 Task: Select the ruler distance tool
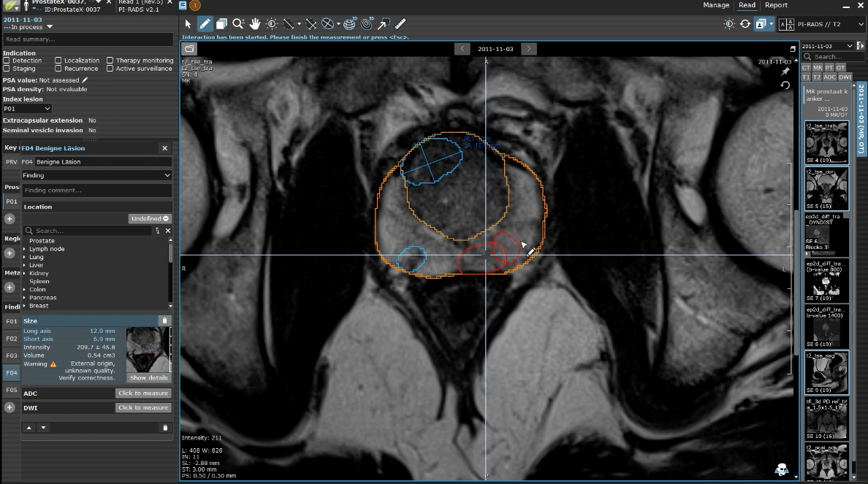coord(400,24)
